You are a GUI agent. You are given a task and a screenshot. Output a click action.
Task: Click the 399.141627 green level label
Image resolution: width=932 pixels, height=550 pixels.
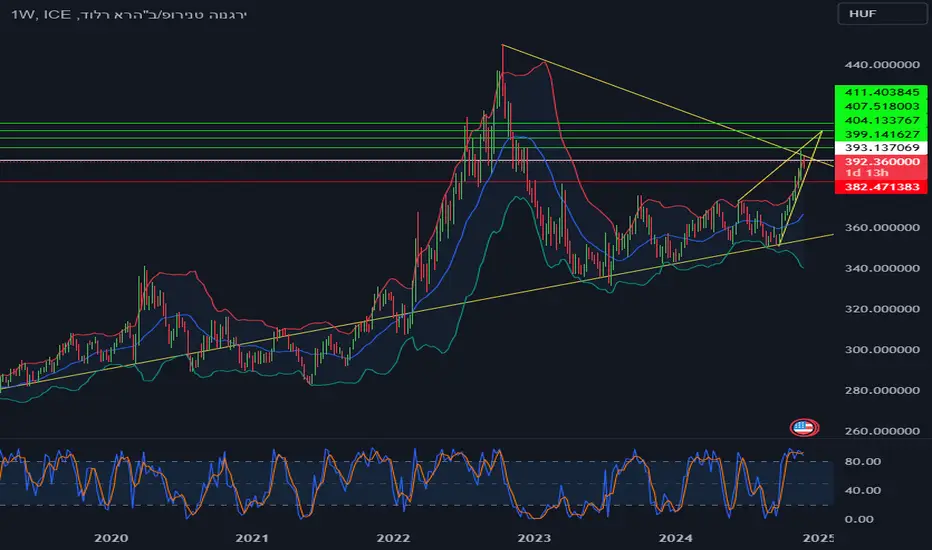coord(881,134)
